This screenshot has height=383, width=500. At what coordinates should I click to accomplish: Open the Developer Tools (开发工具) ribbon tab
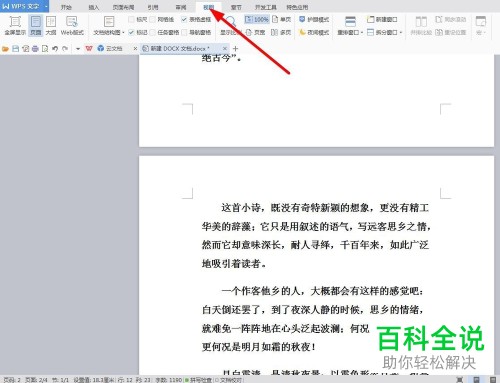(265, 7)
